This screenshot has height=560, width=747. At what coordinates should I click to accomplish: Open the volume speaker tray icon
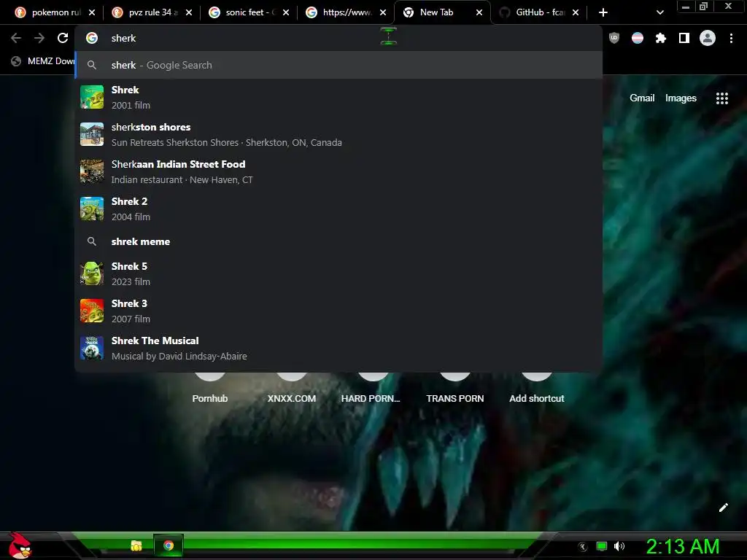(619, 546)
